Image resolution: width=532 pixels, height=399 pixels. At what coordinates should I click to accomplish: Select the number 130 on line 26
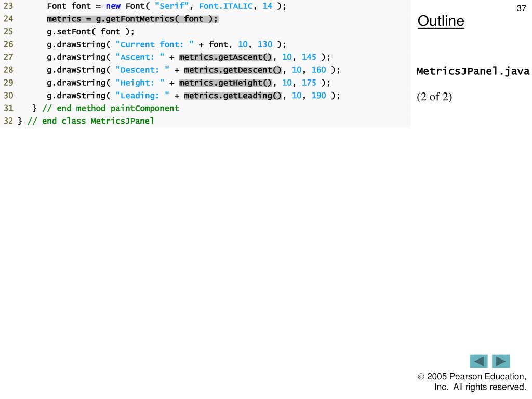pyautogui.click(x=264, y=45)
